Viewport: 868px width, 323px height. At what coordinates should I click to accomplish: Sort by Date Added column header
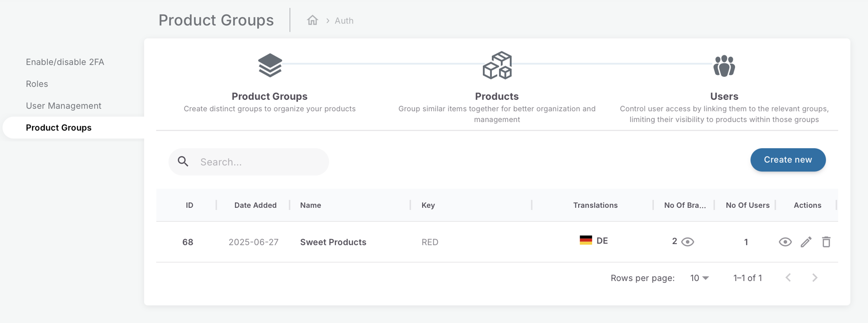pyautogui.click(x=255, y=205)
